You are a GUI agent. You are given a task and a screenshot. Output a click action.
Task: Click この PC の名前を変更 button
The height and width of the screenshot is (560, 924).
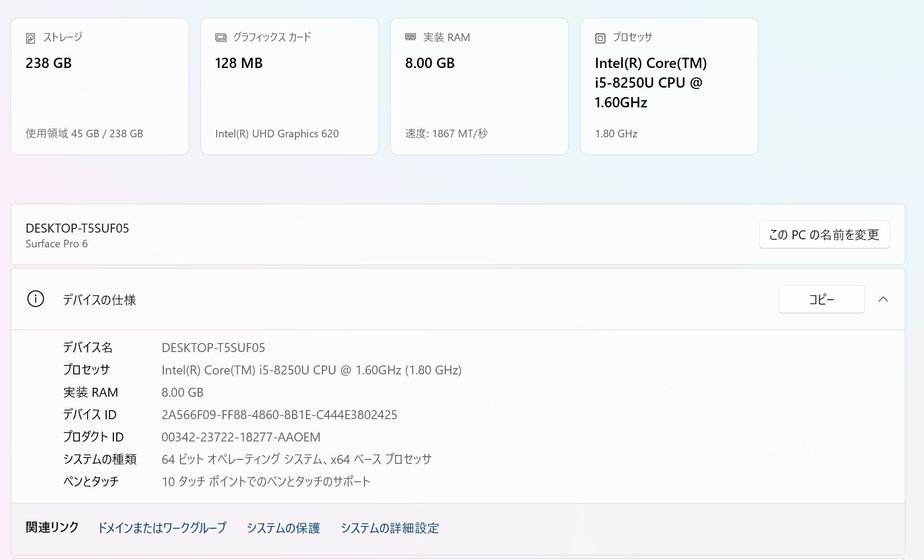tap(824, 234)
